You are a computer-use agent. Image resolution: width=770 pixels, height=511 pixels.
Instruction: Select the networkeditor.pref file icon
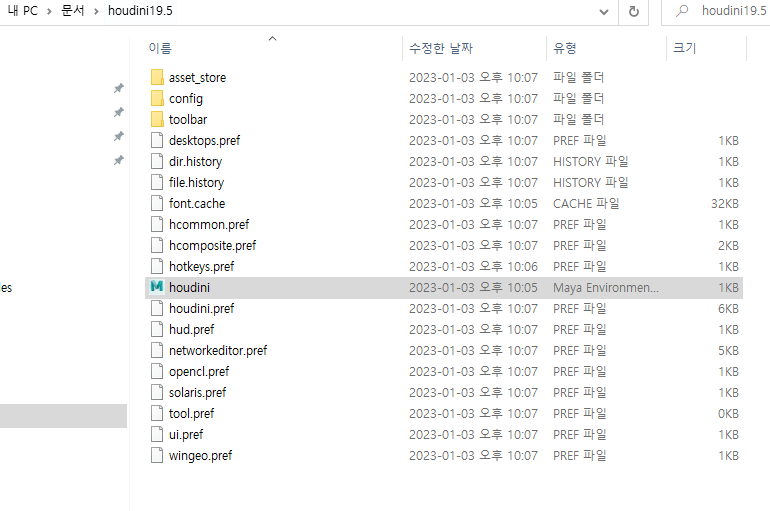tap(157, 350)
